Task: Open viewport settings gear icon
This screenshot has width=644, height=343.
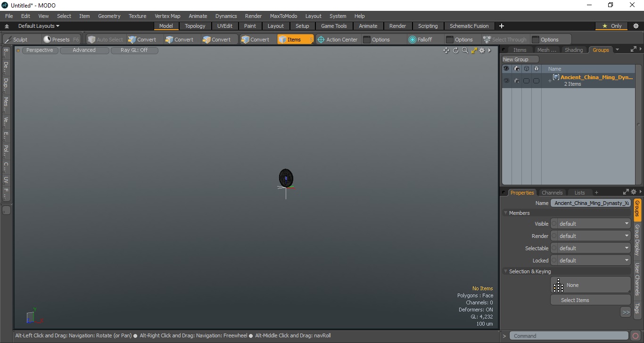Action: click(482, 50)
